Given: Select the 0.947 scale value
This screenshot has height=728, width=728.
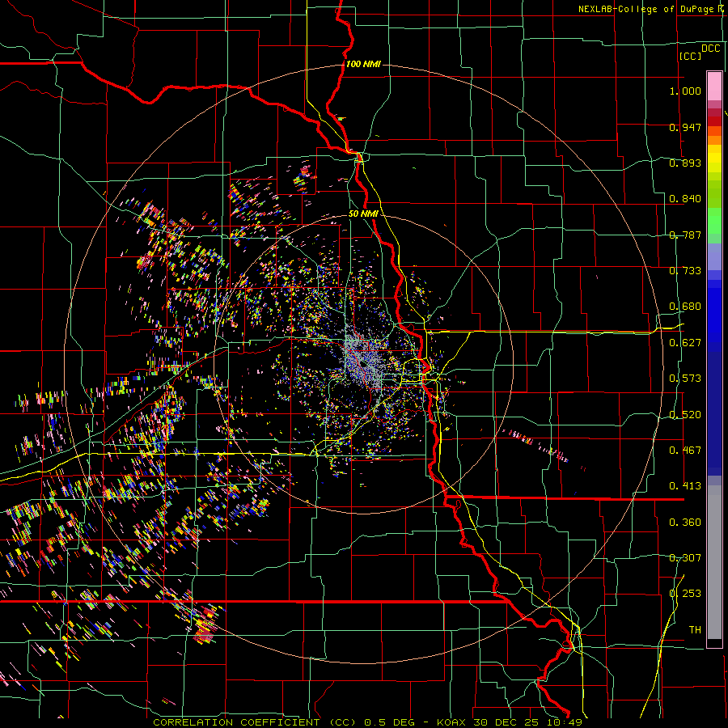Looking at the screenshot, I should click(x=685, y=127).
